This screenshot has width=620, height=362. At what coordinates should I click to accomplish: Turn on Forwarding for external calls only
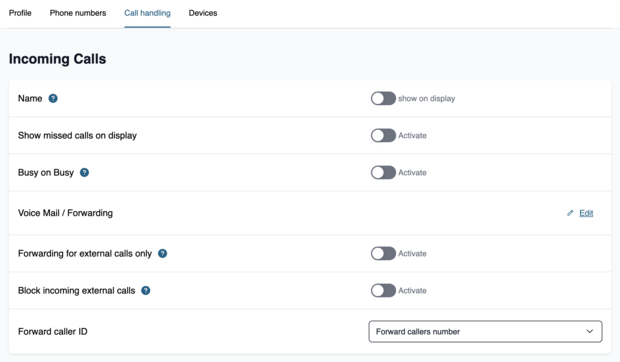pyautogui.click(x=383, y=253)
